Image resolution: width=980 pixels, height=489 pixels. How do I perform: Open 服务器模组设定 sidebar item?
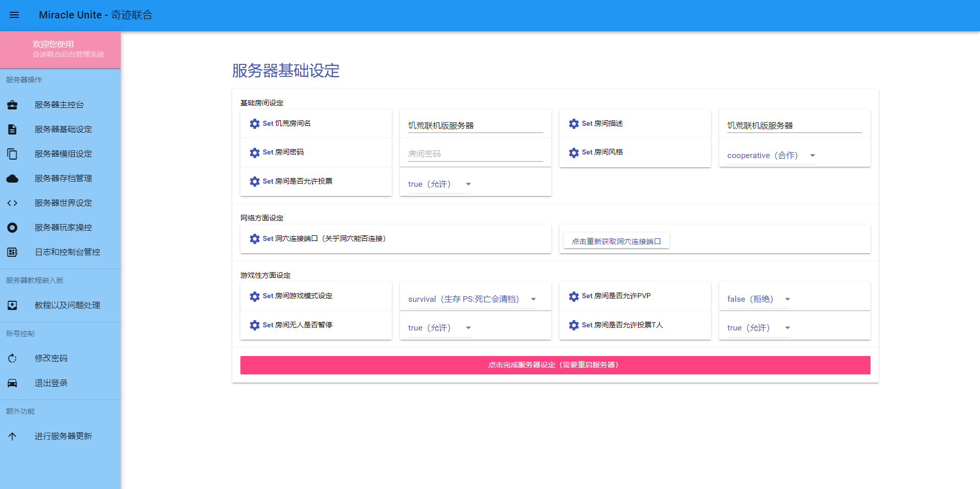(60, 154)
